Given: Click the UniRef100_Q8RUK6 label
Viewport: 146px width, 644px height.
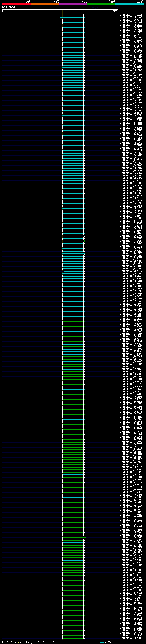Looking at the screenshot, I should tap(131, 50).
